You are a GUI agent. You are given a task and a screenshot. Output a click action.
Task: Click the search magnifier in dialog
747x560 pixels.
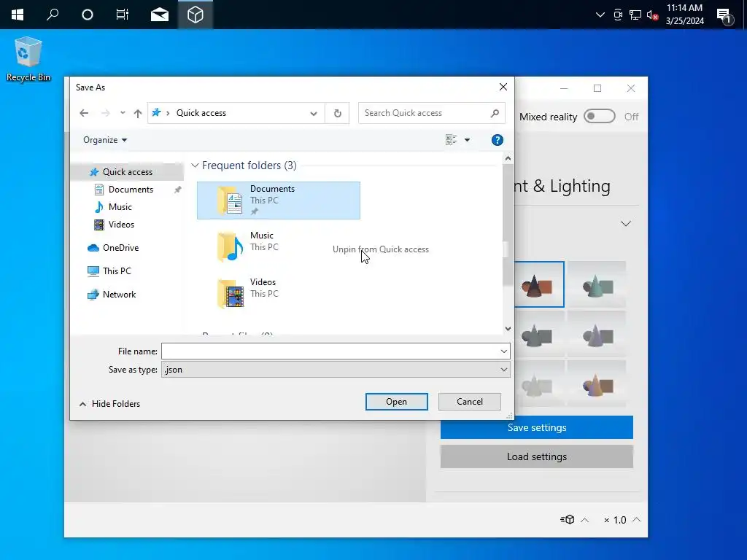495,113
